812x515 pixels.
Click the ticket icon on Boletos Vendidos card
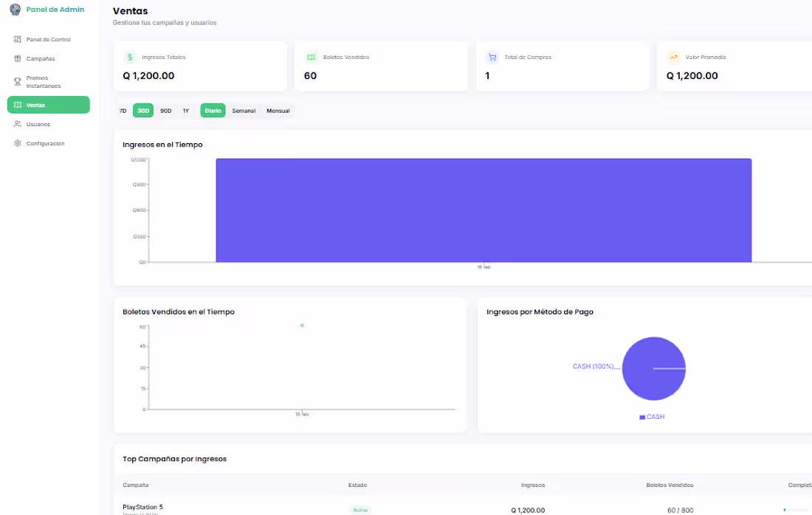(312, 57)
